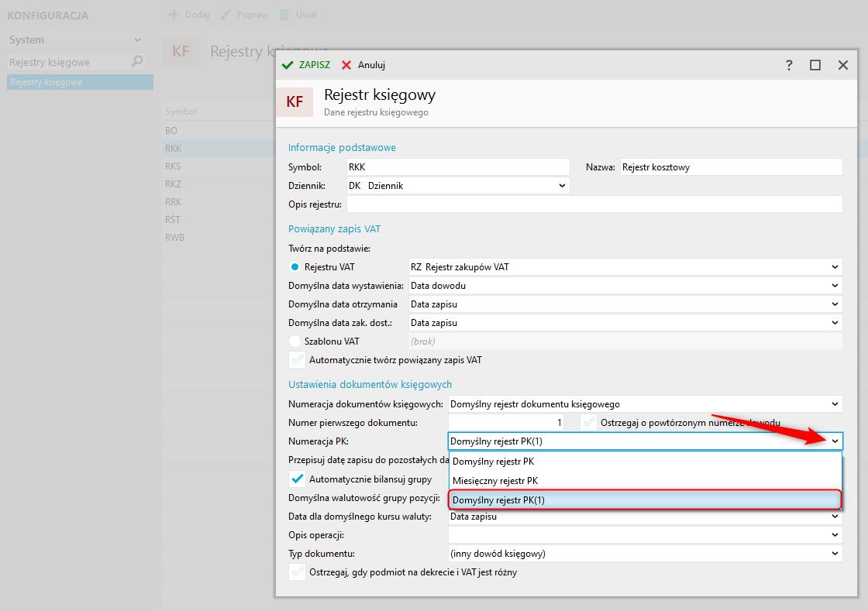Screen dimensions: 868x611
Task: Open help with the question mark icon
Action: coord(789,65)
